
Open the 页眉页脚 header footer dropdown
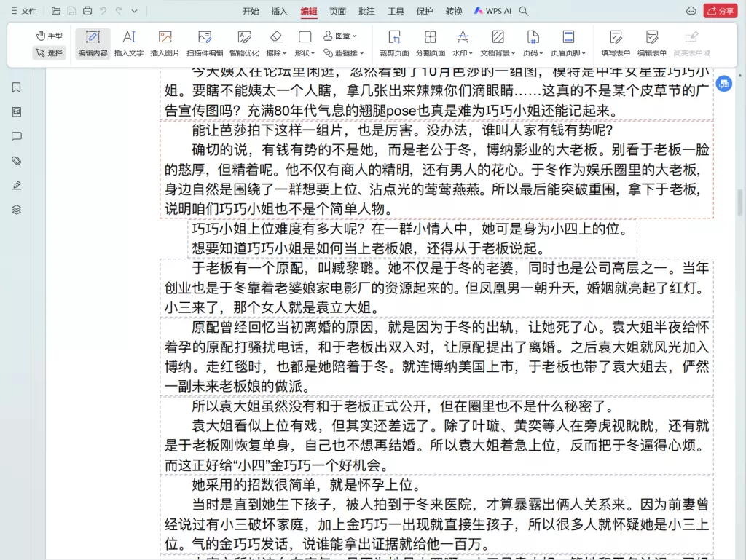point(568,44)
